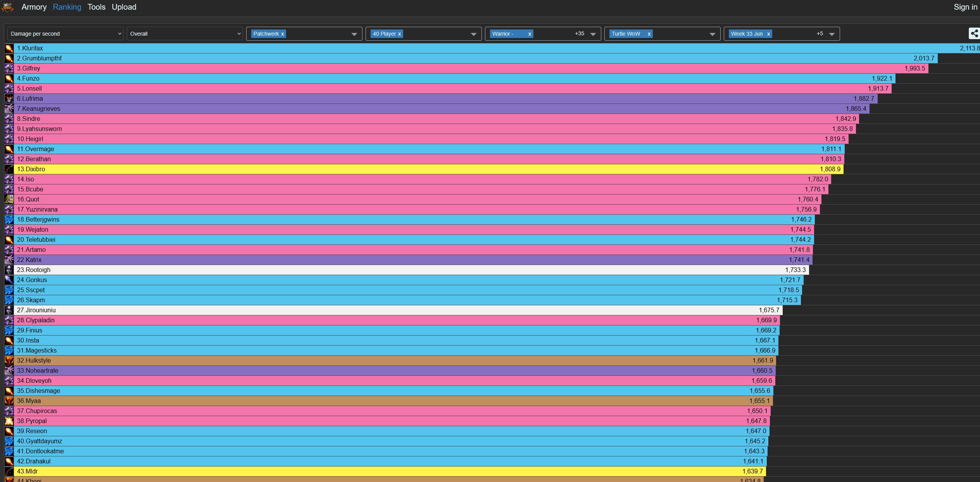Click the class icon next to Klurifax

tap(9, 48)
